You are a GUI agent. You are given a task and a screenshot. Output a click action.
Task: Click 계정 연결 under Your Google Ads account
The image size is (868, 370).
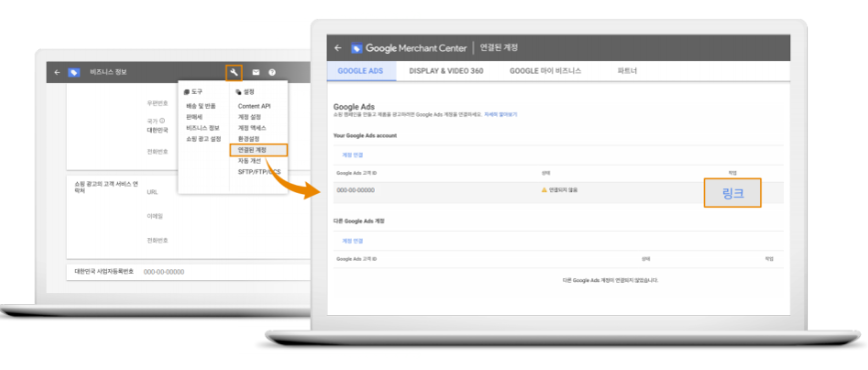352,155
